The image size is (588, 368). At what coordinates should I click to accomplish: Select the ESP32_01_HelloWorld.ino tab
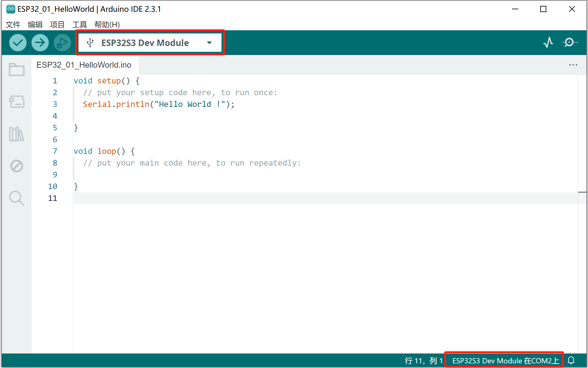84,65
